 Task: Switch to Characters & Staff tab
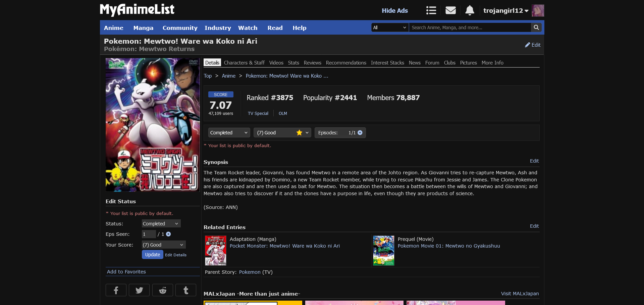244,63
